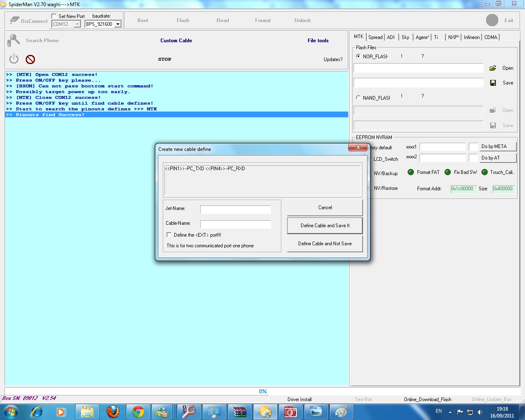Switch to the ADI tab
525x420 pixels.
(x=391, y=37)
